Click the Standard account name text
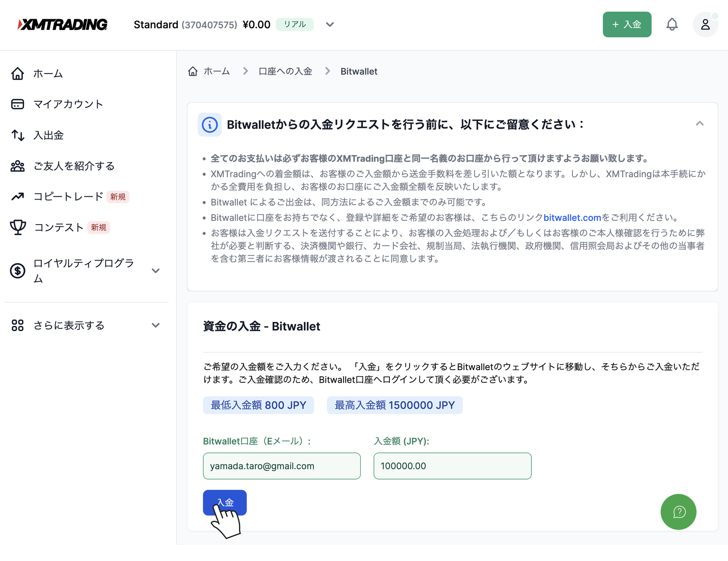The image size is (728, 561). click(x=156, y=25)
